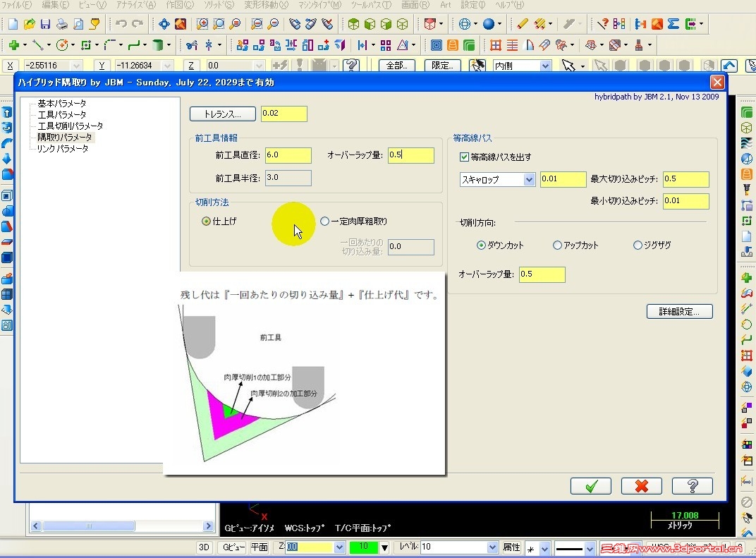Select the 仕上げ radio button
The image size is (756, 558).
(x=206, y=222)
